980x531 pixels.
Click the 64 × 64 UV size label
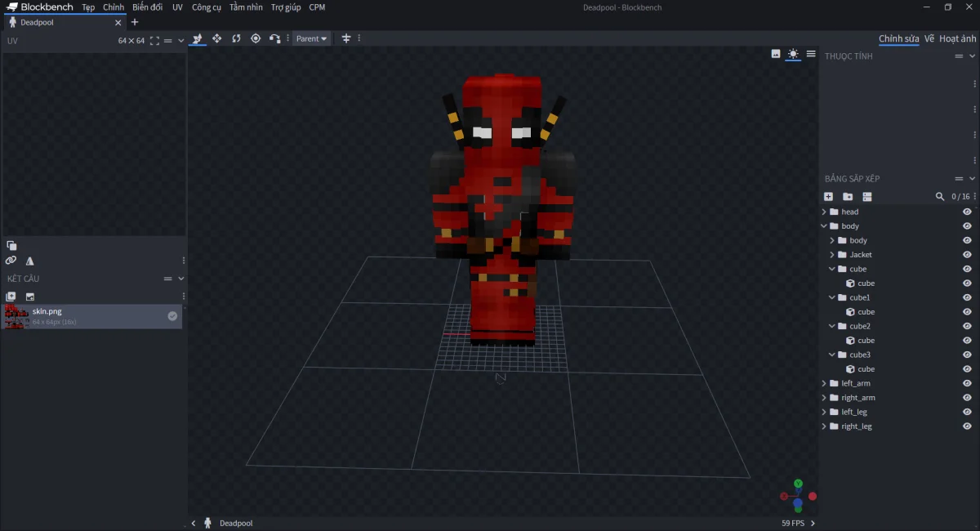coord(131,41)
